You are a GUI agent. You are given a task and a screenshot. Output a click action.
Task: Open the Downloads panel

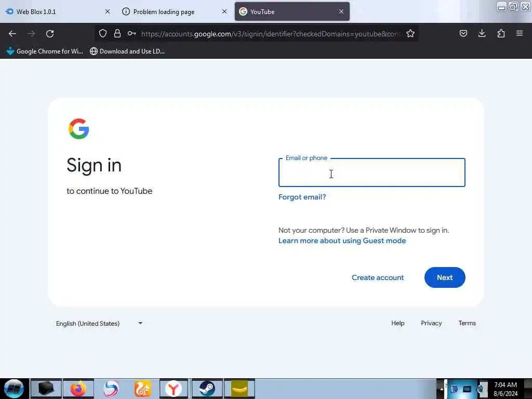[x=482, y=33]
